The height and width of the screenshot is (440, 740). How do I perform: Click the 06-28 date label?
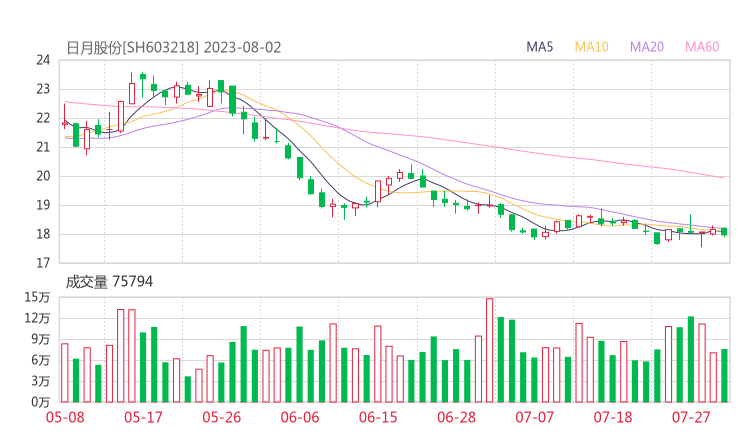(x=456, y=417)
